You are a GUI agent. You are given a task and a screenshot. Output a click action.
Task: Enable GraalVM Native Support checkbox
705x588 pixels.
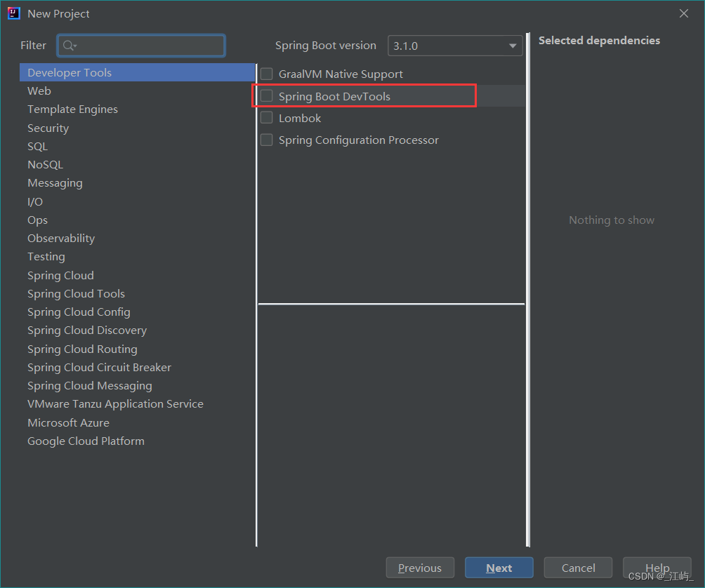[267, 74]
